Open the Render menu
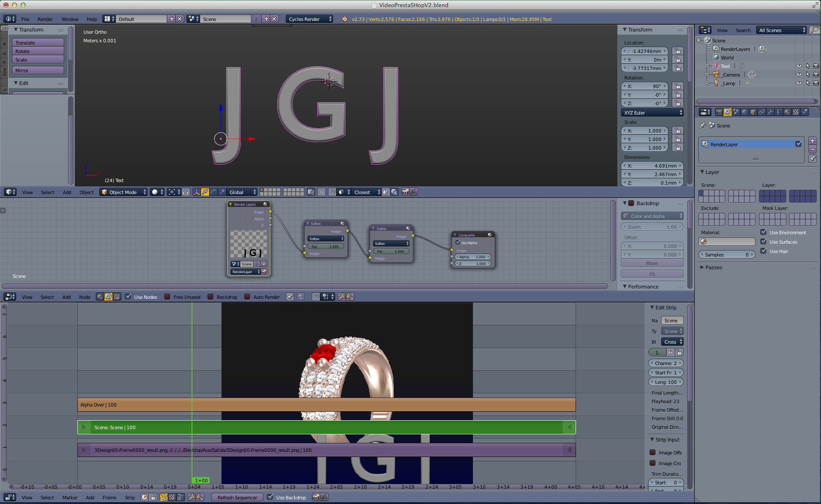Screen dimensions: 821x504 coord(45,19)
